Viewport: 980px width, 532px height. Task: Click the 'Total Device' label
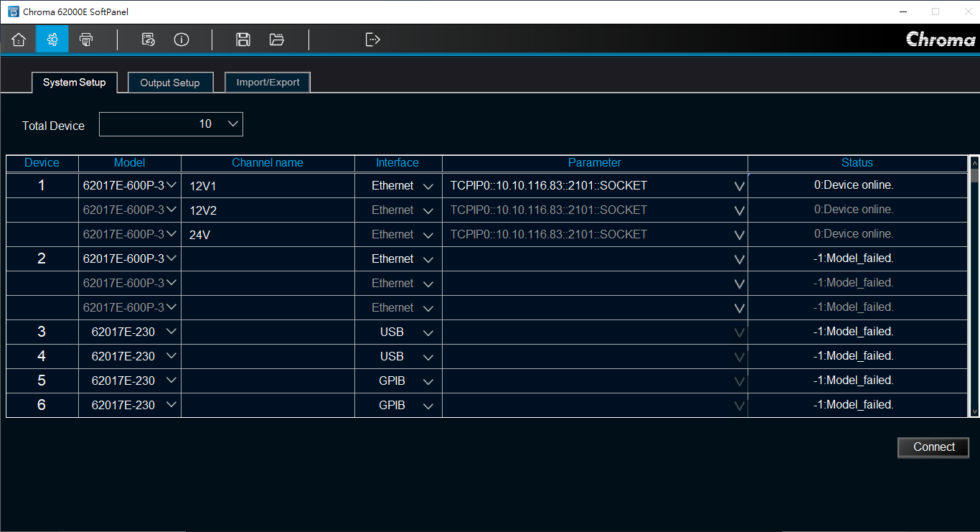coord(53,126)
